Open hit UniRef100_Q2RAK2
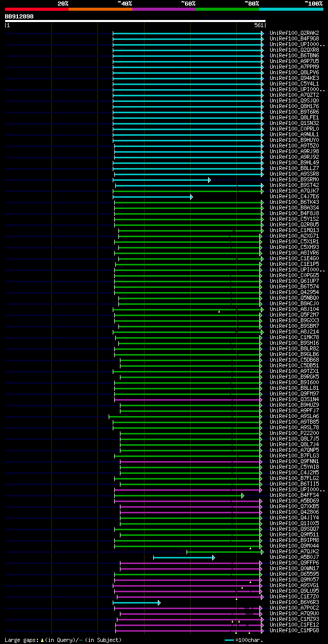 [294, 33]
